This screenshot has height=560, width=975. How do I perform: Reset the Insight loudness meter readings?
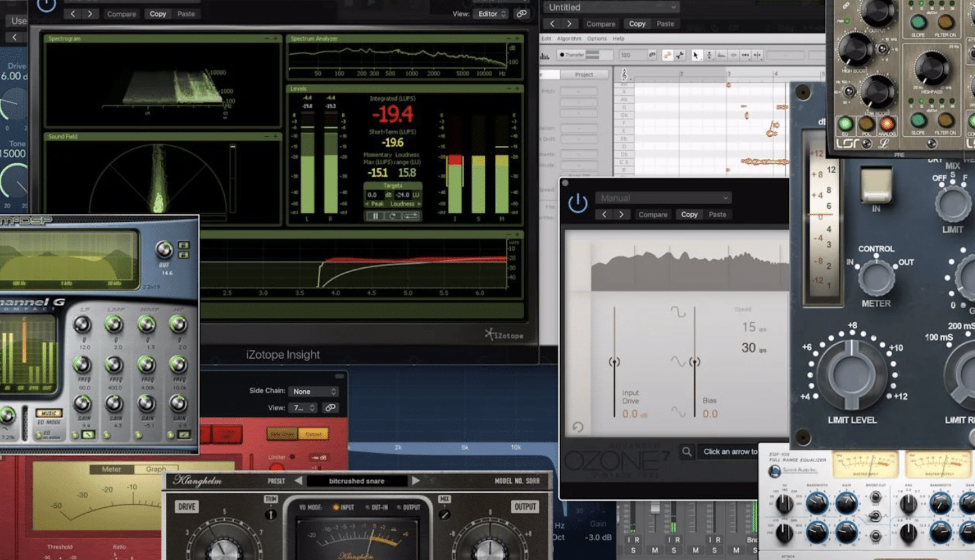click(x=393, y=215)
